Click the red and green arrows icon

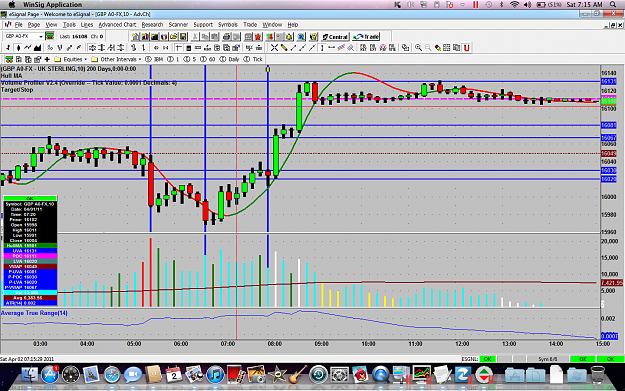(x=270, y=37)
